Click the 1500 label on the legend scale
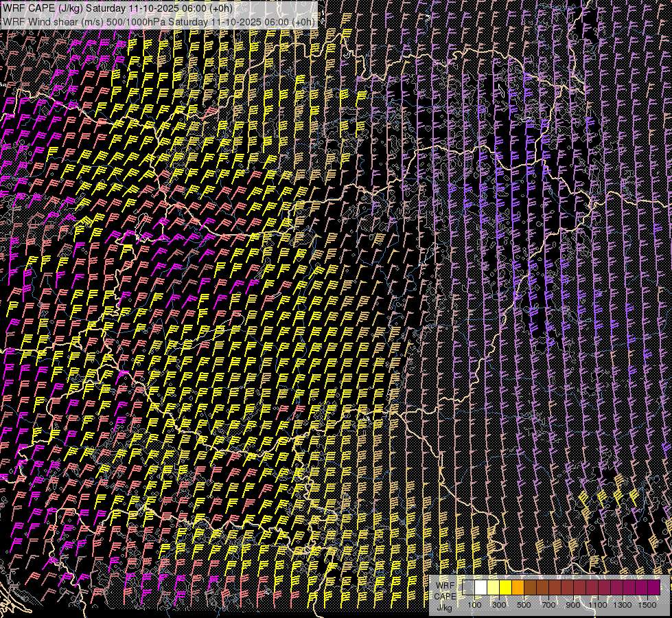The width and height of the screenshot is (672, 618). click(x=647, y=605)
